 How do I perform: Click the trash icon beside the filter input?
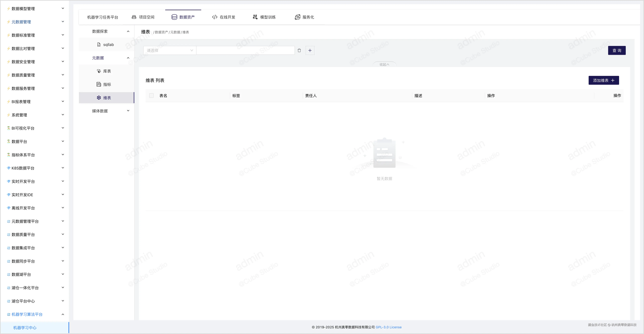[x=299, y=50]
